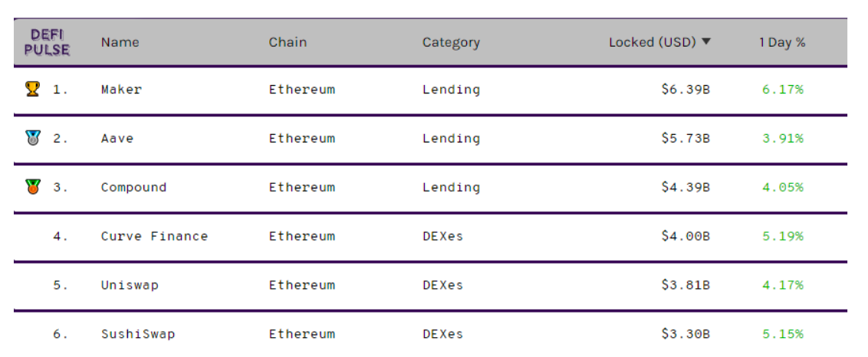Click Curve Finance's 5.19% daily change

[783, 236]
